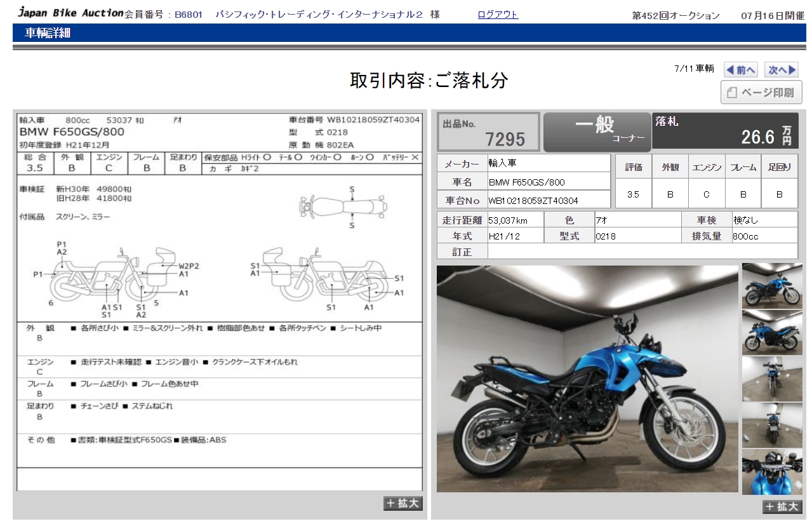The height and width of the screenshot is (526, 812).
Task: Click the 型式 value 0218 in details table
Action: (606, 236)
